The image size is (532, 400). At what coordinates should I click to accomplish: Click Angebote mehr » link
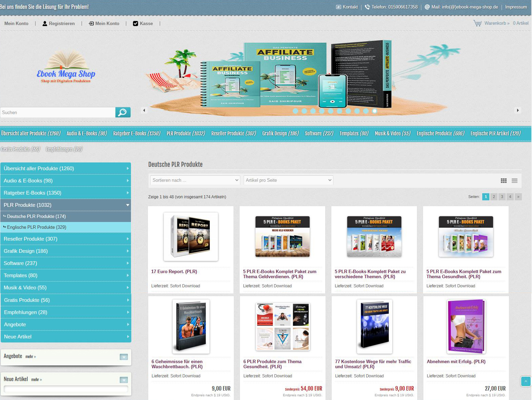coord(30,357)
